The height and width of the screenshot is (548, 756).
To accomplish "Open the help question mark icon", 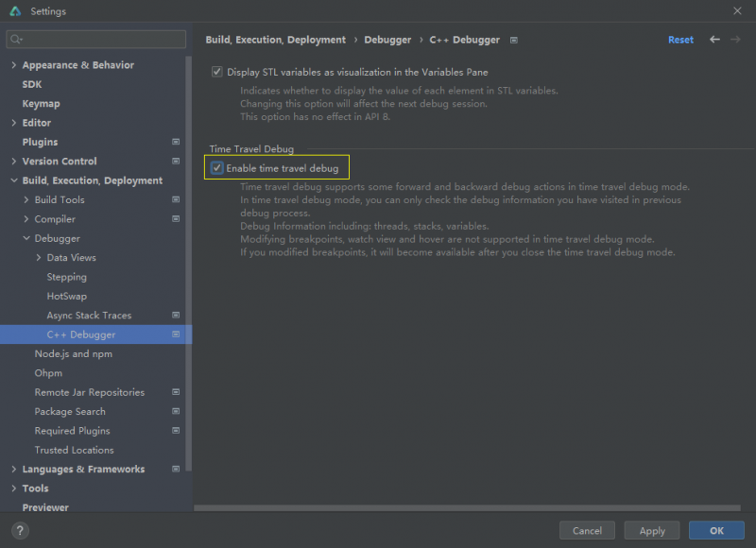I will pos(20,531).
